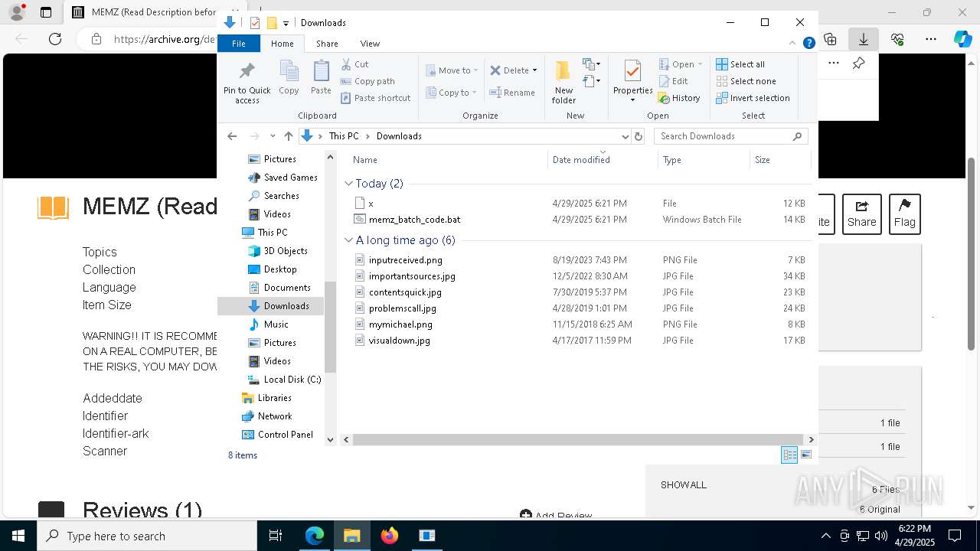
Task: Click Select all
Action: coord(740,64)
